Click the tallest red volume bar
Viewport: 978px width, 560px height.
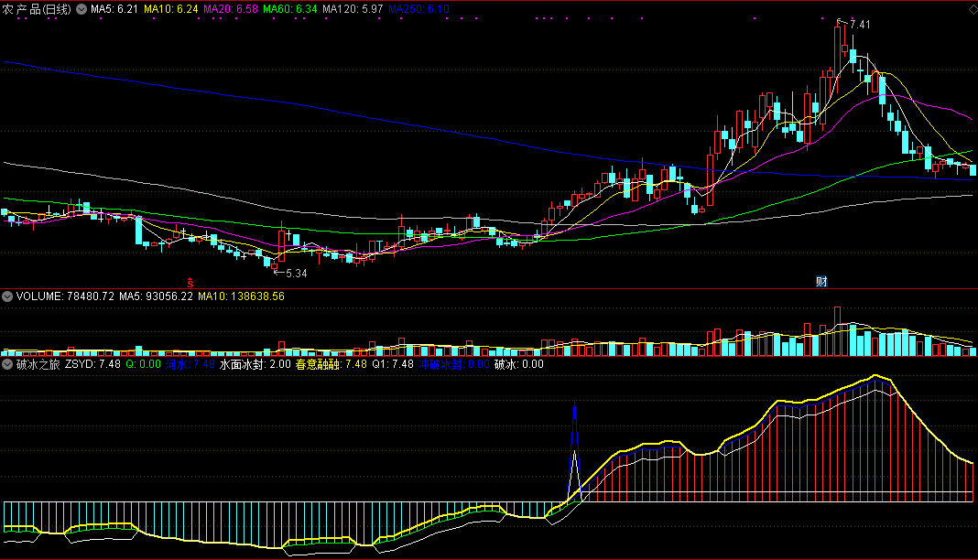pyautogui.click(x=838, y=330)
